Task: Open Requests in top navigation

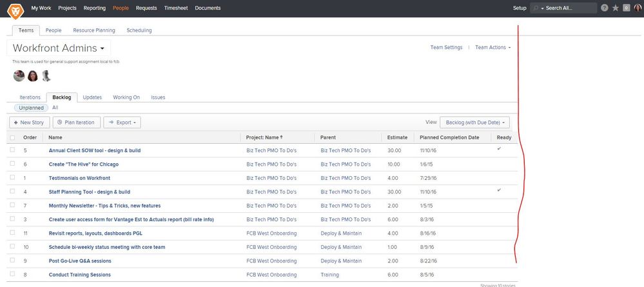Action: [x=146, y=8]
